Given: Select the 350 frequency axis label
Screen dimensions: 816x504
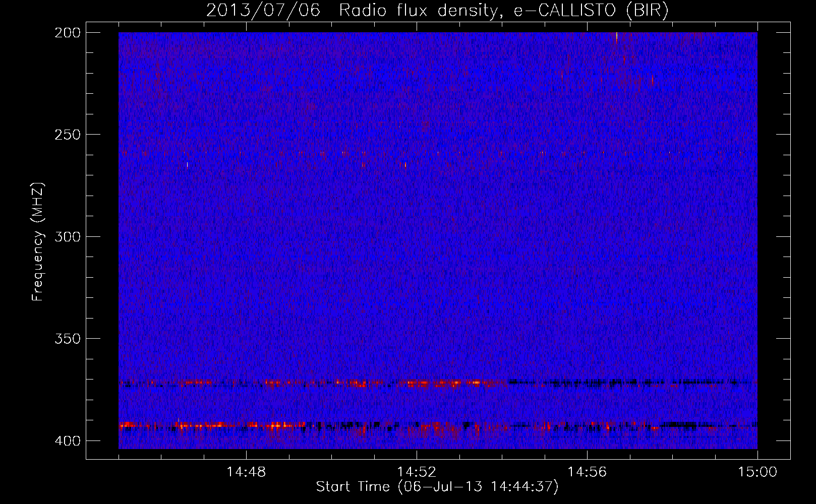Looking at the screenshot, I should click(x=67, y=338).
